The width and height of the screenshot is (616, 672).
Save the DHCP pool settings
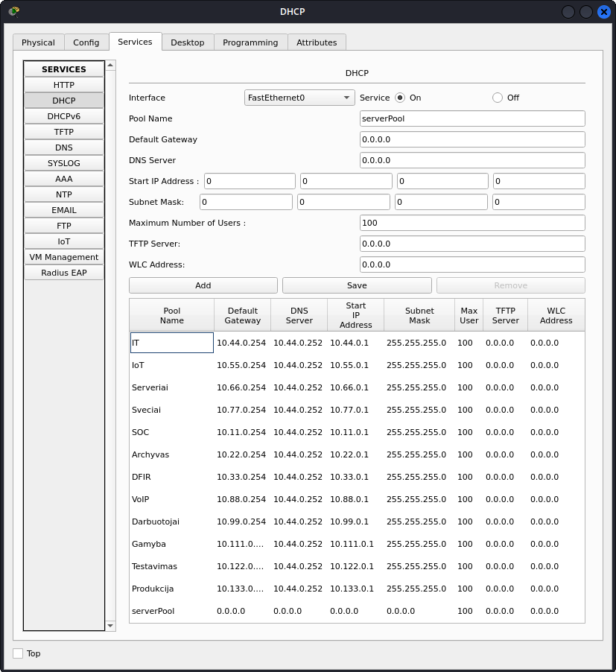357,285
